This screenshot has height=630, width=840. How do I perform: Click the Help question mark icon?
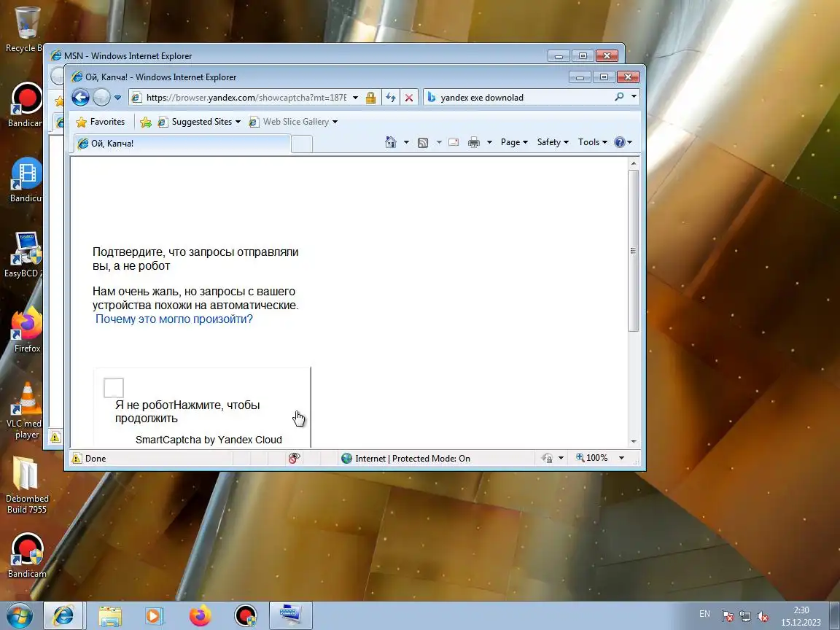[620, 142]
